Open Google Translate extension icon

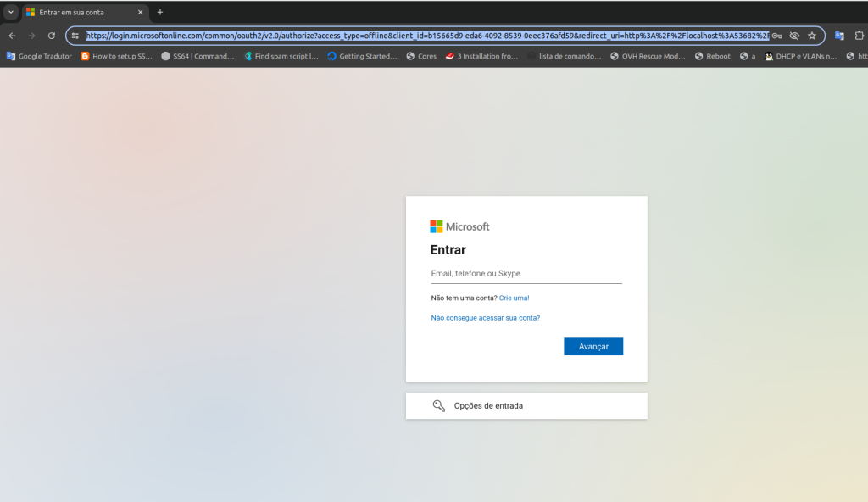pyautogui.click(x=839, y=36)
